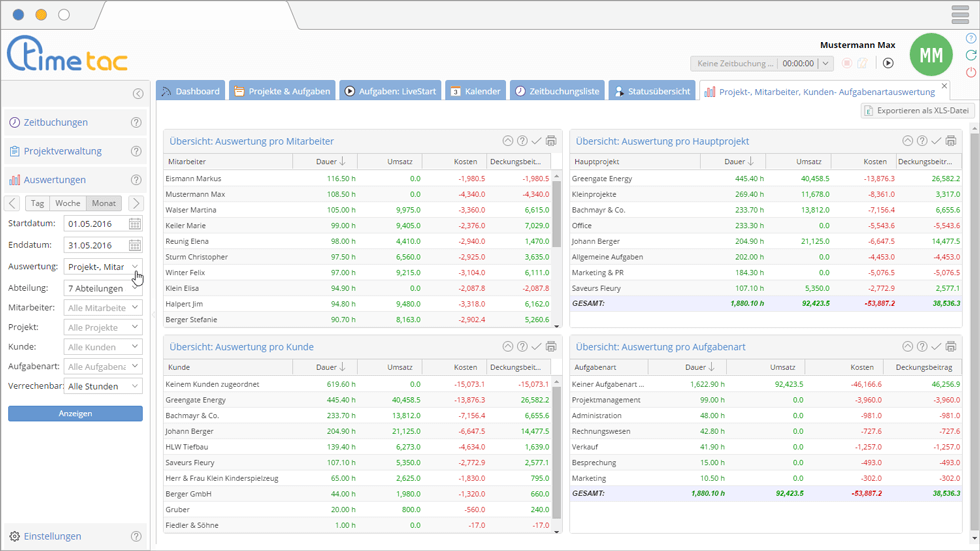
Task: Open help icon next to Zeitbuchungen
Action: click(x=137, y=123)
